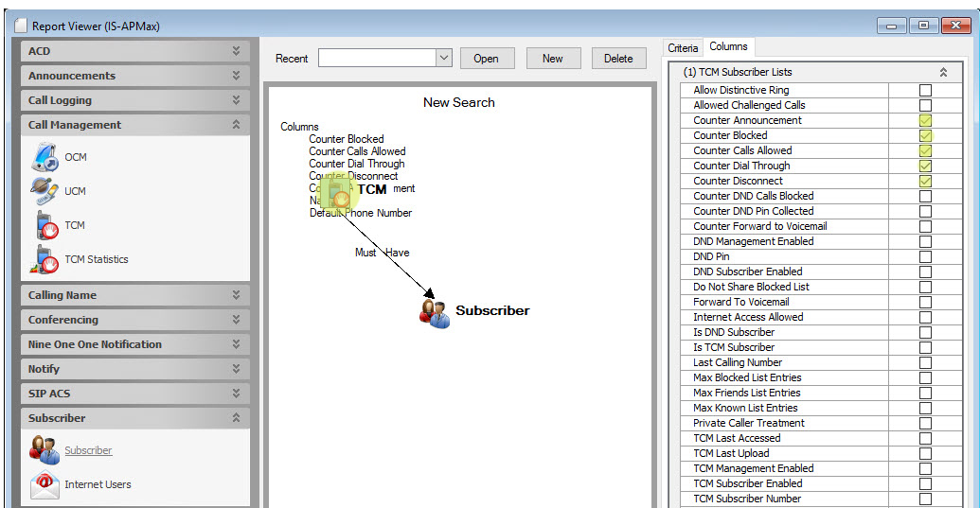Tick the Forward To Voicemail checkbox
Viewport: 980px width, 508px height.
(925, 302)
